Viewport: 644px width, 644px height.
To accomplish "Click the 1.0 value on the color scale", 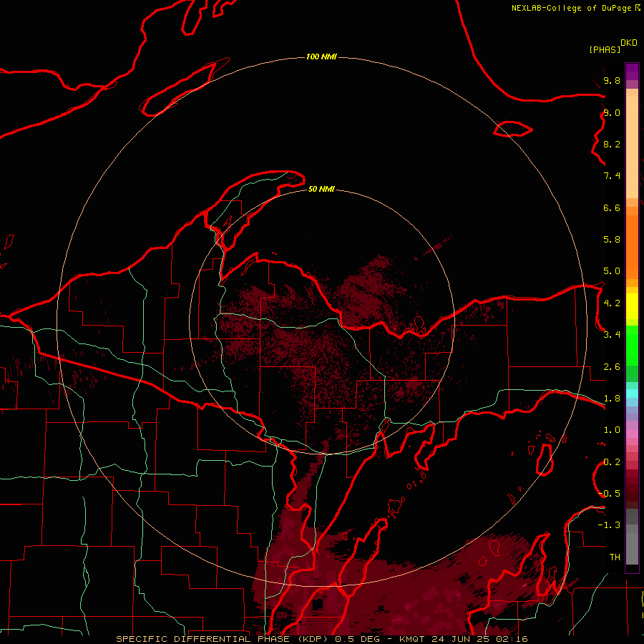I will tap(612, 430).
